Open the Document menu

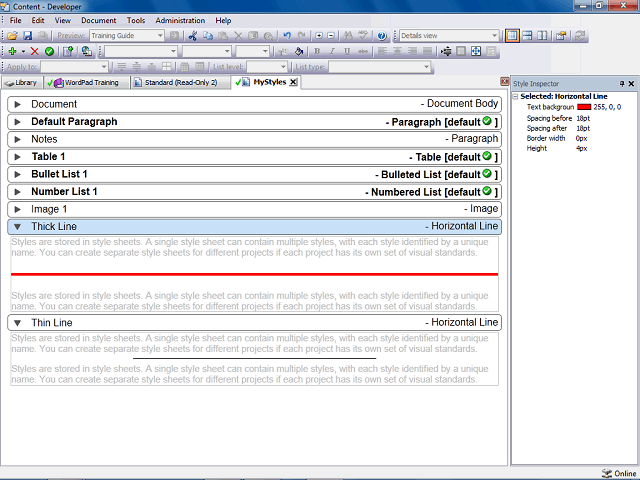pos(98,20)
